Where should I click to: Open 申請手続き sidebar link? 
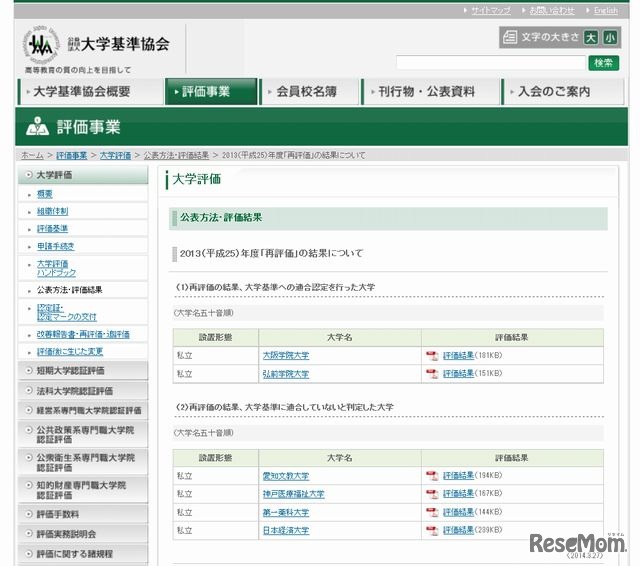pyautogui.click(x=56, y=246)
